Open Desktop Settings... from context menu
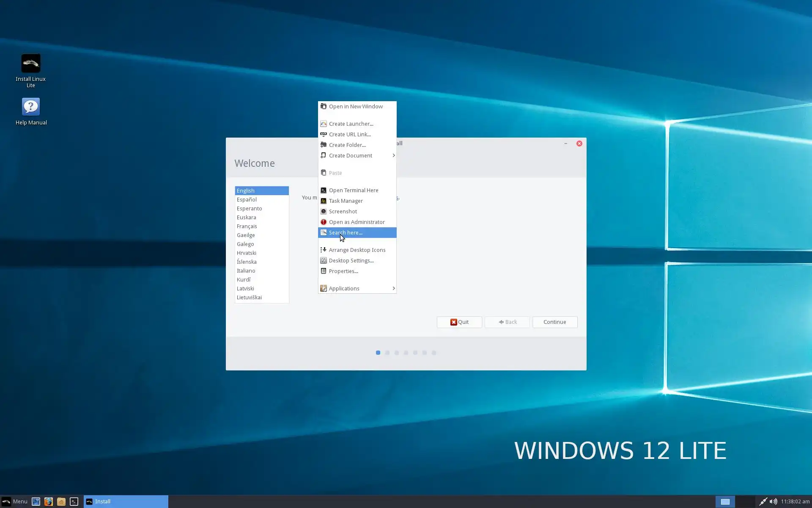This screenshot has width=812, height=508. click(x=351, y=260)
